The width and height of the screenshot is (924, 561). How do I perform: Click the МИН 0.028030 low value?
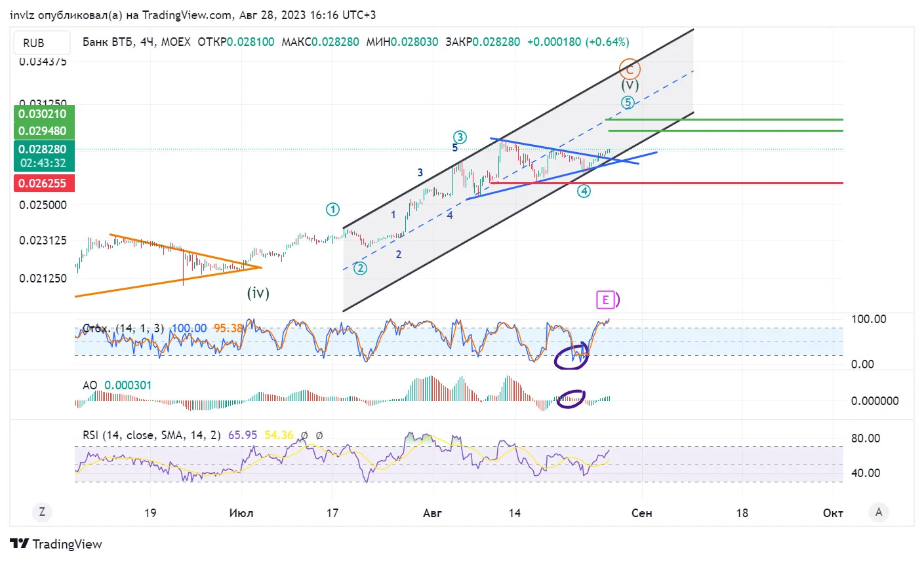pyautogui.click(x=402, y=42)
